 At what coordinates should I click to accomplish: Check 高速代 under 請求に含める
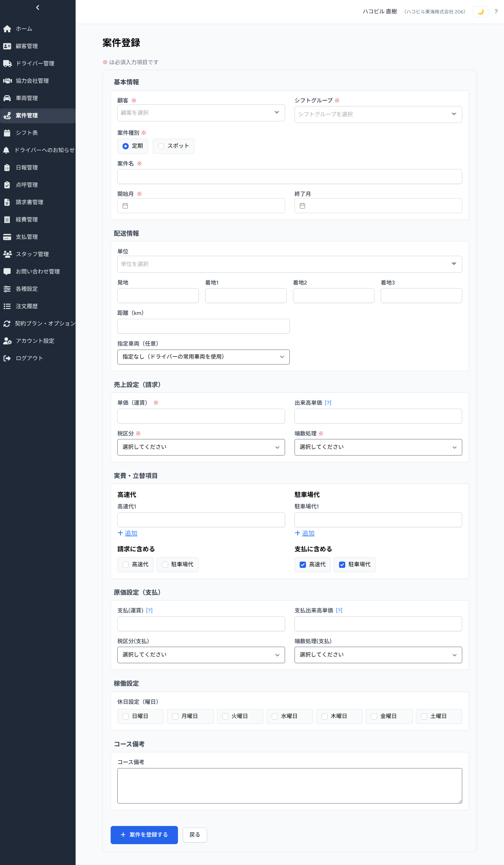[135, 565]
